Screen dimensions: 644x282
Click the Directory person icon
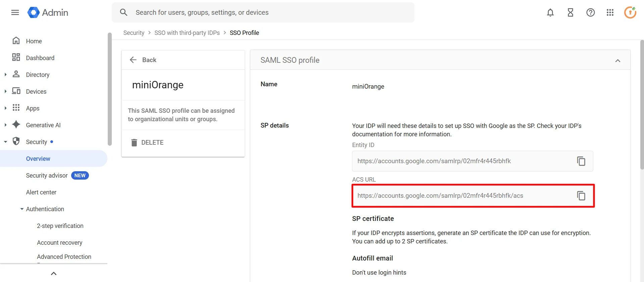16,74
